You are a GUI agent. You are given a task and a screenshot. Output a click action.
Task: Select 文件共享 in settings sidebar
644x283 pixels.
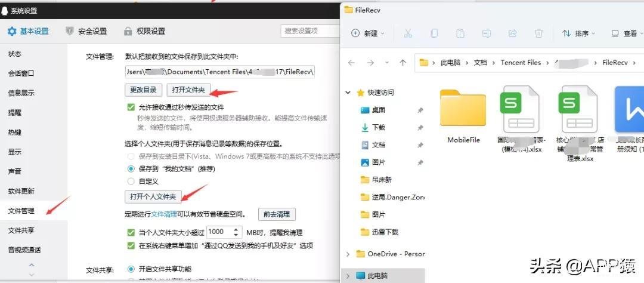(x=21, y=231)
